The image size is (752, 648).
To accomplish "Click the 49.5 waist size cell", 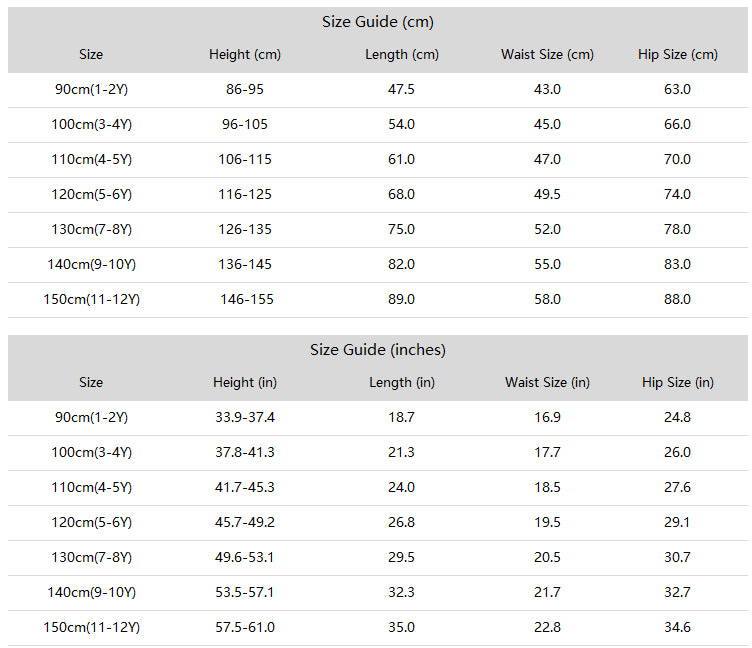I will 547,195.
